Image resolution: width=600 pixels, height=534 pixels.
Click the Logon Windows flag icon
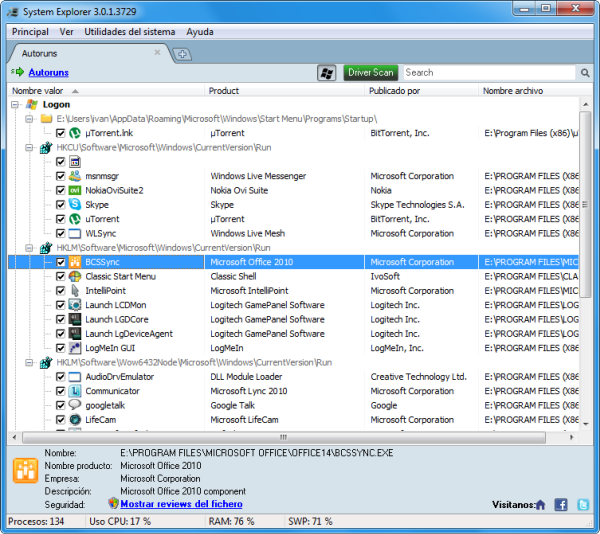coord(32,104)
